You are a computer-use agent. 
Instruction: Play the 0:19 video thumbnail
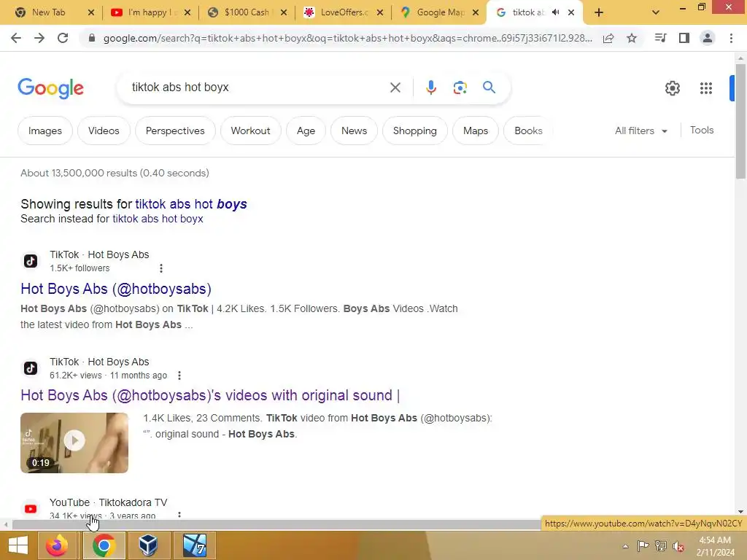tap(74, 443)
